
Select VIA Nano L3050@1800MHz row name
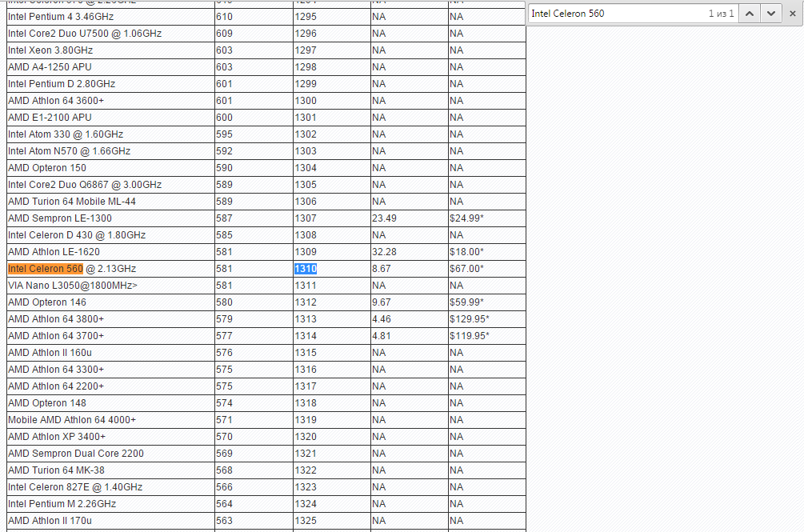73,286
